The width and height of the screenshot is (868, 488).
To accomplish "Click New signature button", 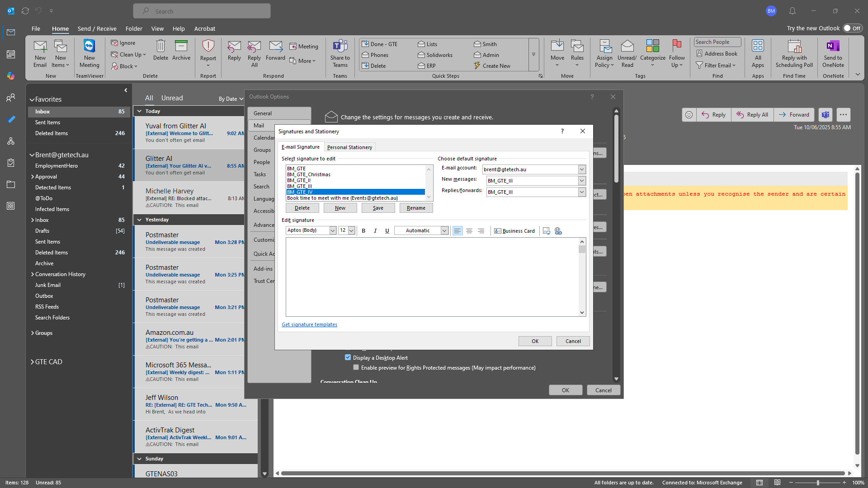I will click(340, 208).
